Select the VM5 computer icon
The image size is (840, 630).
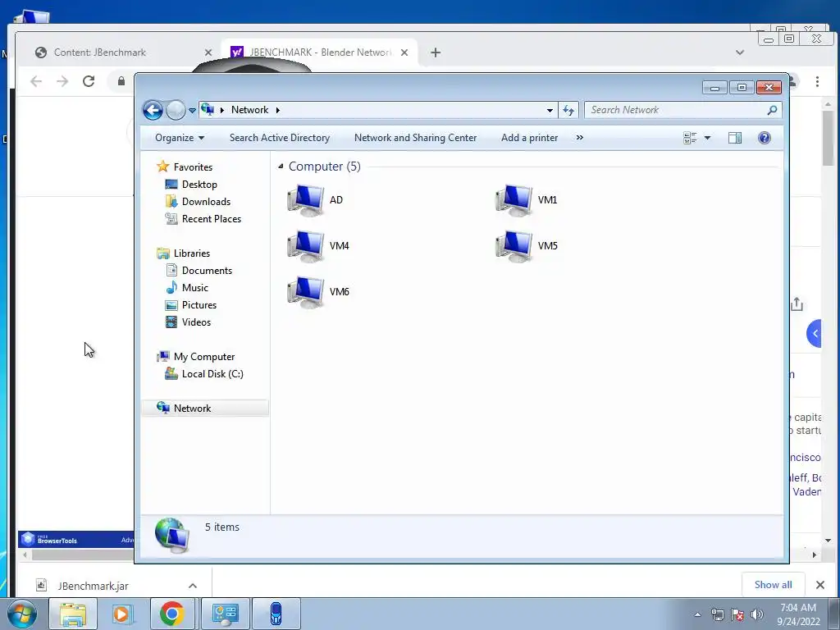click(x=514, y=246)
